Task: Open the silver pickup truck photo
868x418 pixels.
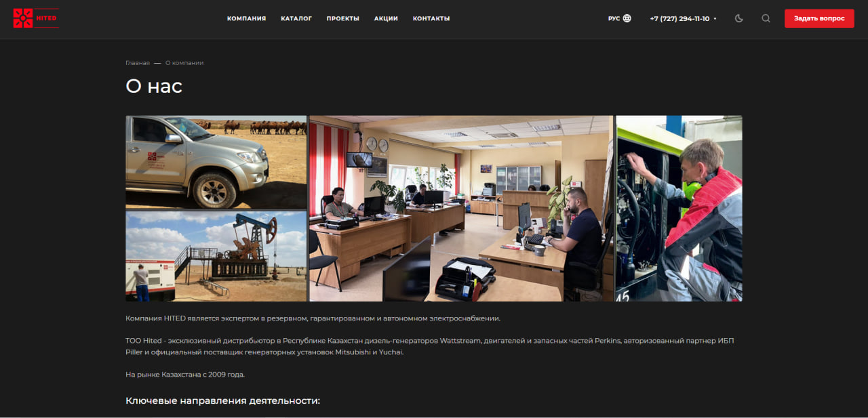Action: [216, 162]
